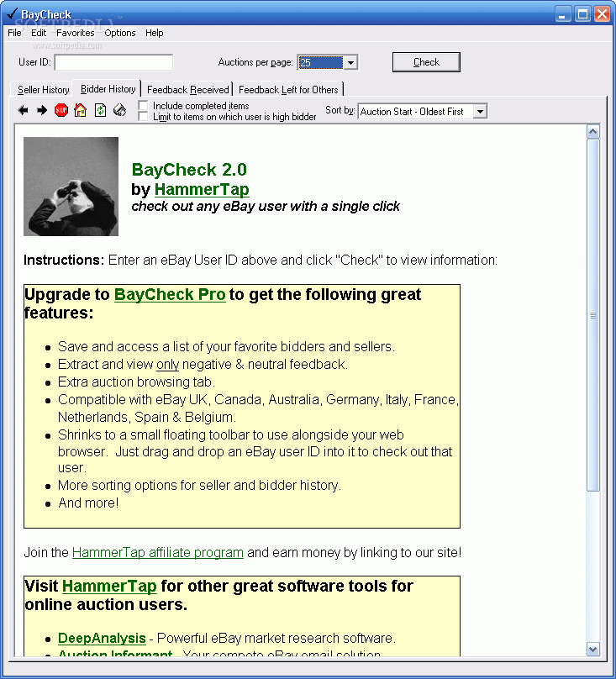Click 'More sorting options for seller' bullet
616x679 pixels.
click(200, 486)
